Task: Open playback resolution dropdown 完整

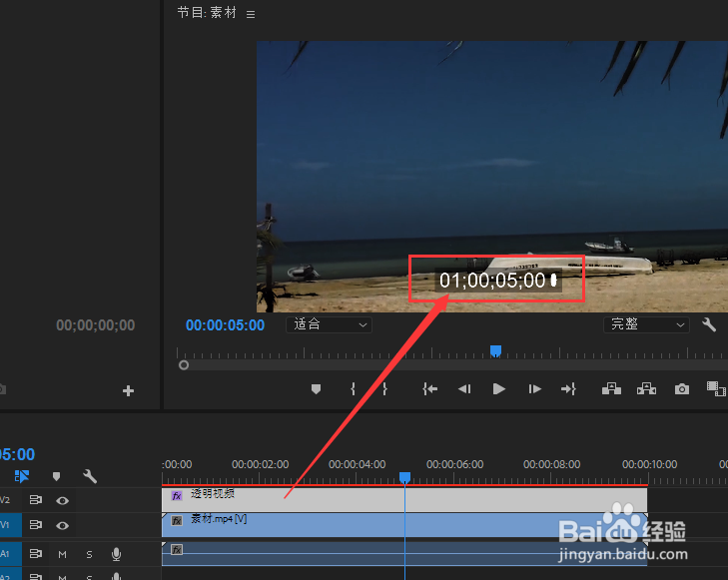Action: [x=646, y=324]
